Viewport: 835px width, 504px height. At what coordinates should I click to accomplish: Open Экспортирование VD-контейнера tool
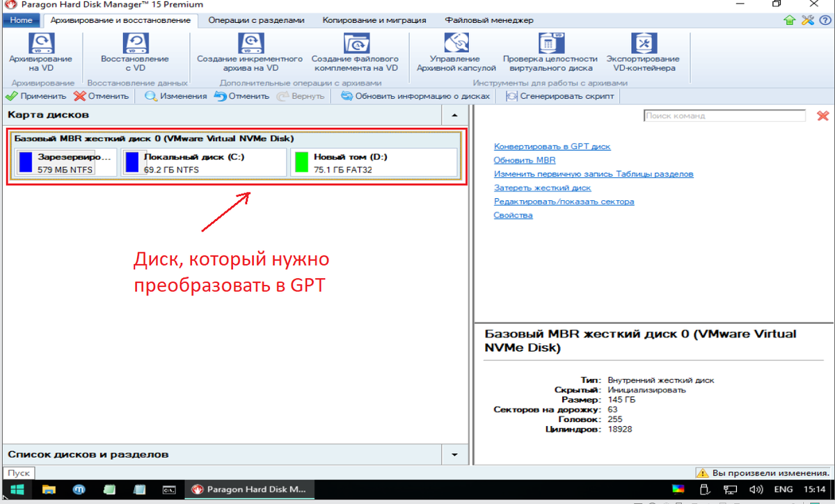pyautogui.click(x=644, y=53)
